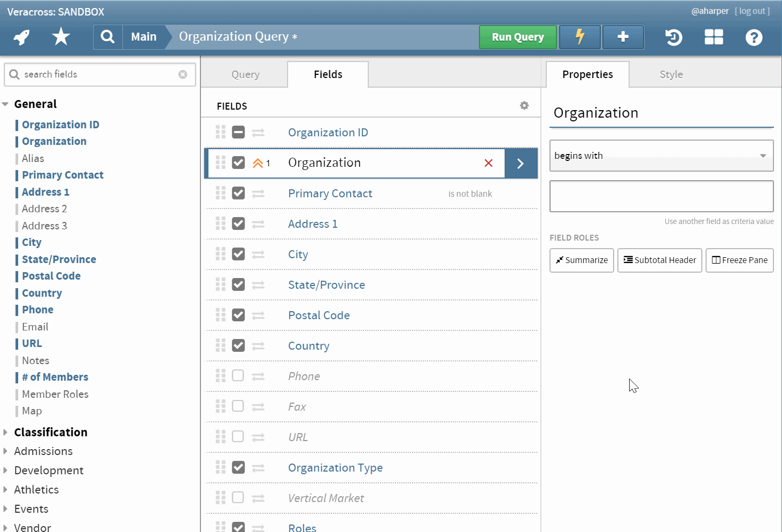Screen dimensions: 782x532
Task: Expand the Development group
Action: pos(5,471)
